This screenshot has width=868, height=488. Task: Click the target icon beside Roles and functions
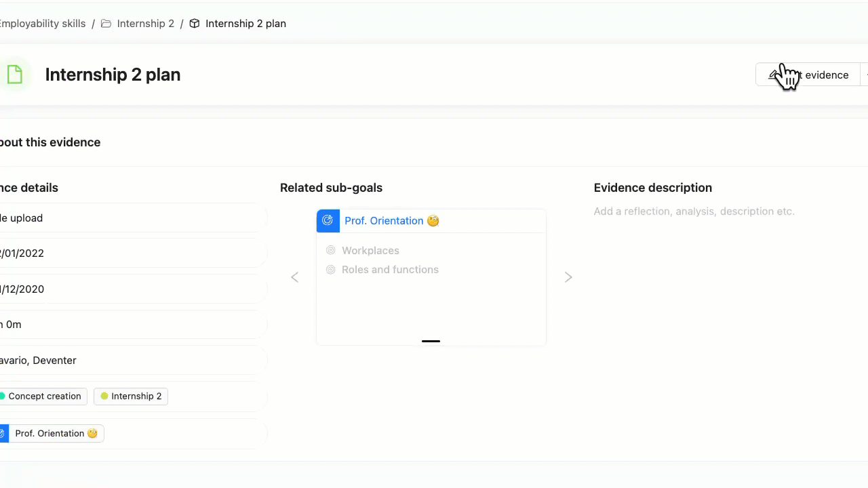[x=331, y=270]
